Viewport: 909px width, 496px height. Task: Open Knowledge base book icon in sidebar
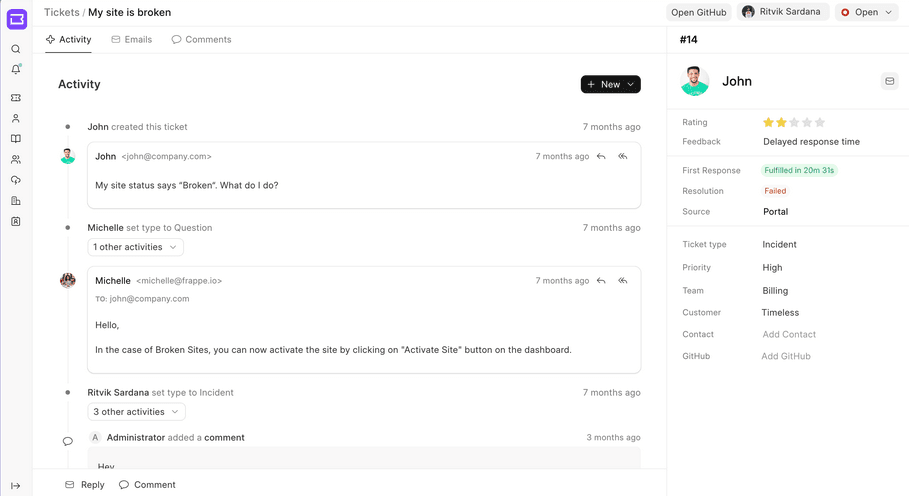[x=16, y=139]
